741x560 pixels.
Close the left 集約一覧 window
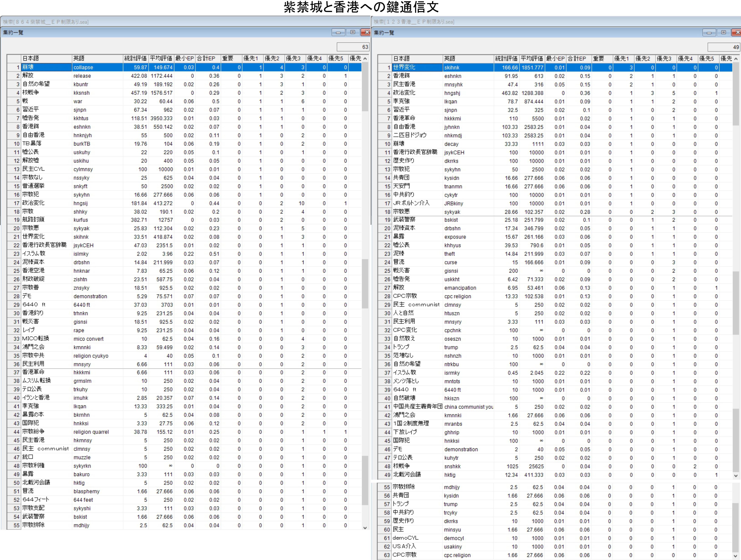pos(366,33)
